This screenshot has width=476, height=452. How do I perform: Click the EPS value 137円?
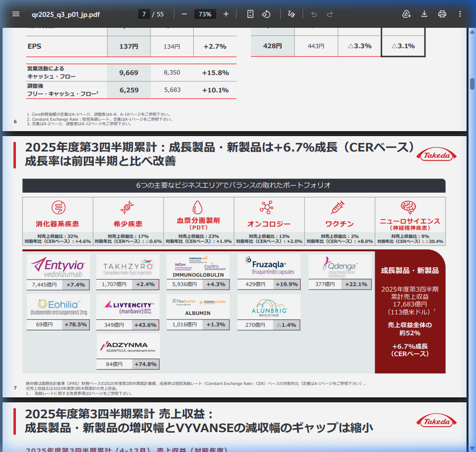click(129, 47)
